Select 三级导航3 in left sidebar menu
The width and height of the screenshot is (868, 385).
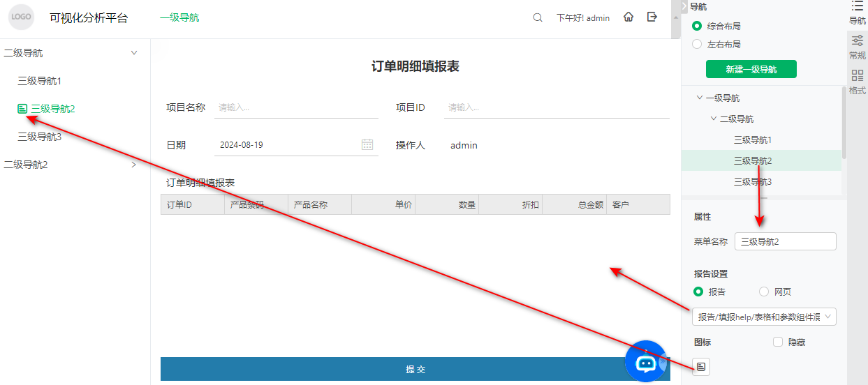[40, 137]
